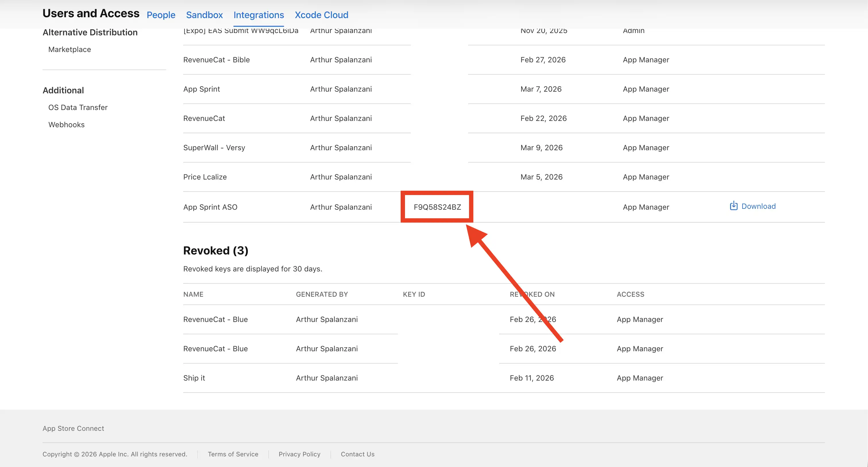Click the ACCESS column header
868x467 pixels.
(x=630, y=294)
